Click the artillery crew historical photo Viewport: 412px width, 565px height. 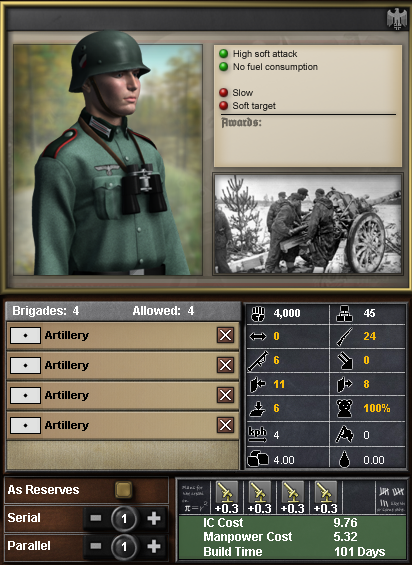coord(307,224)
